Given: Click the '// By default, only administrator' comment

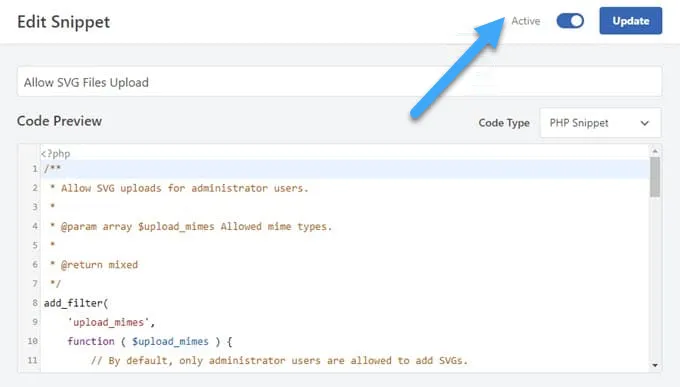Looking at the screenshot, I should click(x=279, y=361).
